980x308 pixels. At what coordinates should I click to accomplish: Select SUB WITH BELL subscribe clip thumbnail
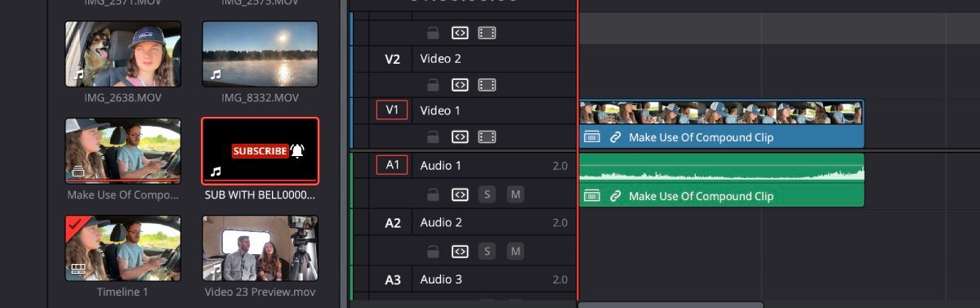(260, 150)
